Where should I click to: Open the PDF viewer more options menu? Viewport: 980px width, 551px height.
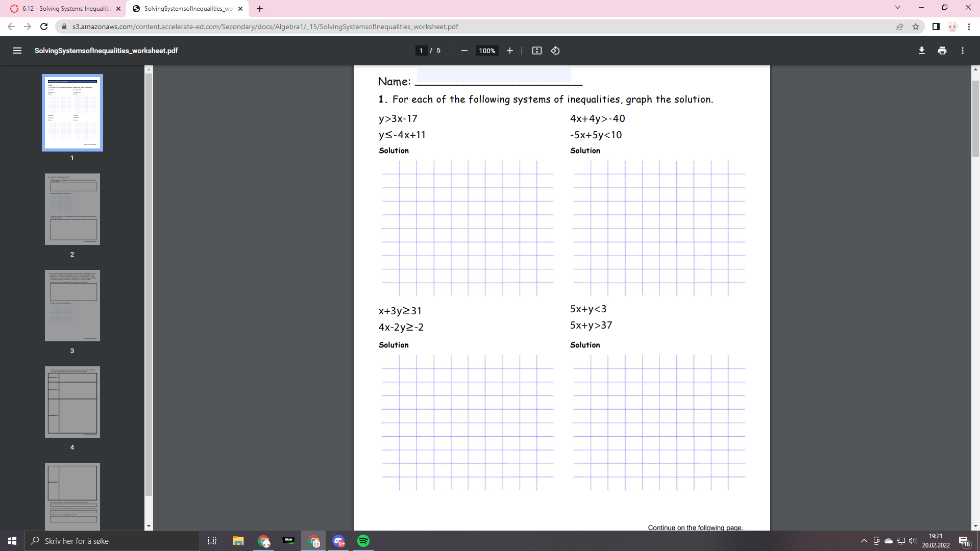[963, 51]
